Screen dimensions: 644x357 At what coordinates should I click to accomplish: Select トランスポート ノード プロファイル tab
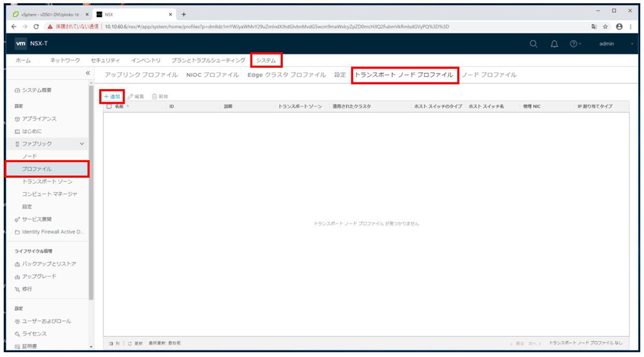coord(404,75)
